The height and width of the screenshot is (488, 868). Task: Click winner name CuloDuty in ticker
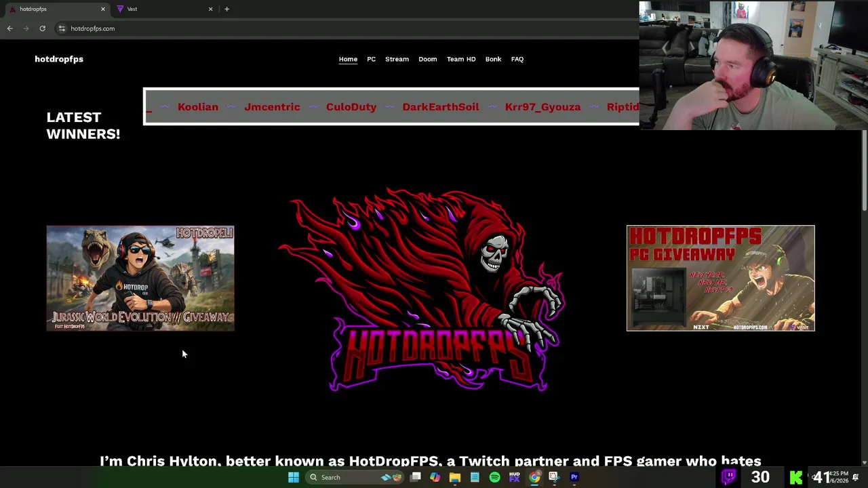coord(351,106)
